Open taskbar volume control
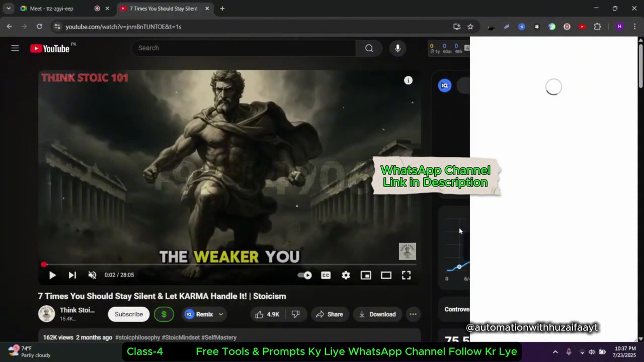This screenshot has height=362, width=644. [592, 352]
